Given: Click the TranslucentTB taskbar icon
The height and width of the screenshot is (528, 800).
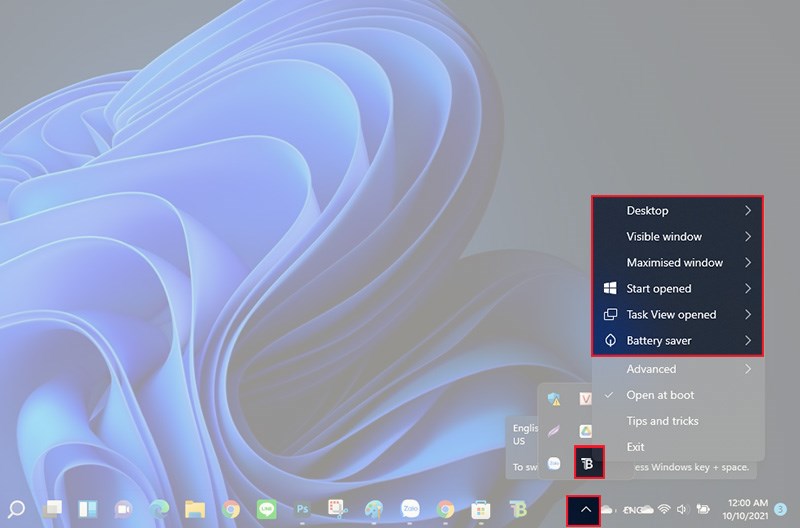Looking at the screenshot, I should click(x=517, y=509).
